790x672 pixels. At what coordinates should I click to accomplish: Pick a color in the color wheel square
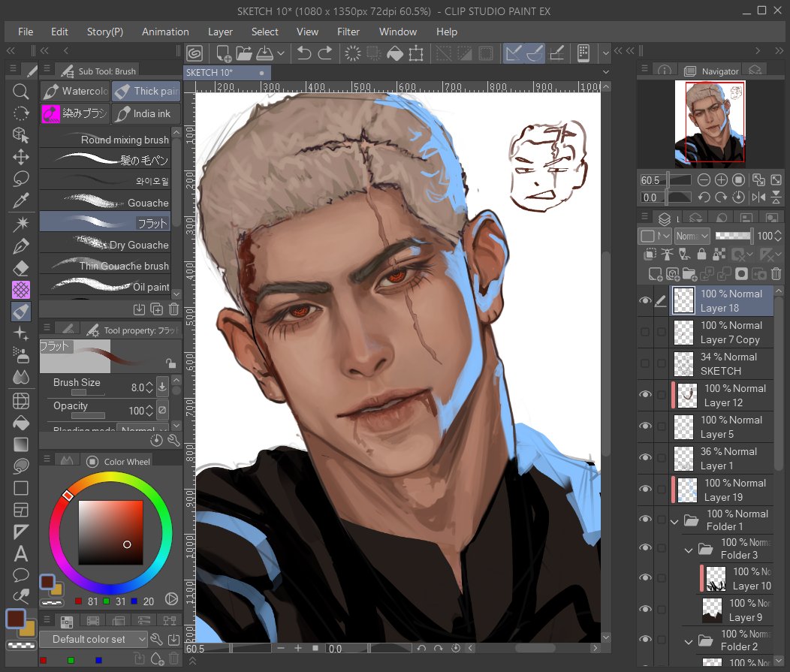(111, 532)
